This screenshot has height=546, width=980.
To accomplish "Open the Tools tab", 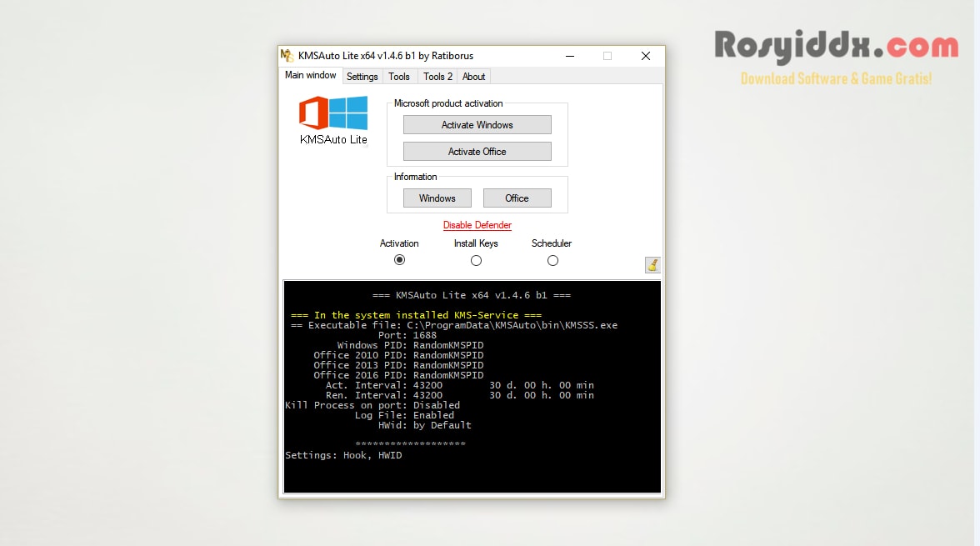I will pyautogui.click(x=398, y=77).
